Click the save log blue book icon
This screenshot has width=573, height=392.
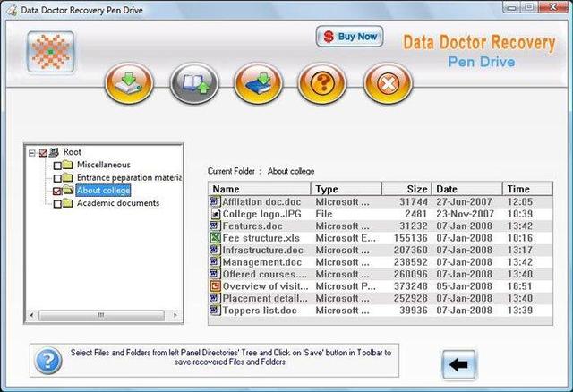coord(258,83)
